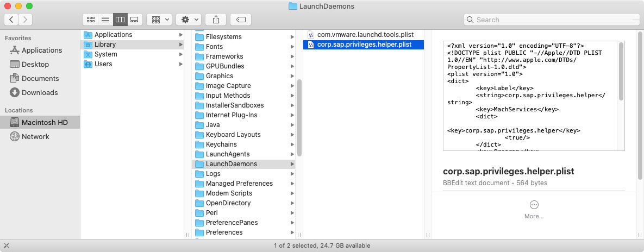Screen dimensions: 644x252
Task: Switch to column view
Action: pyautogui.click(x=120, y=20)
